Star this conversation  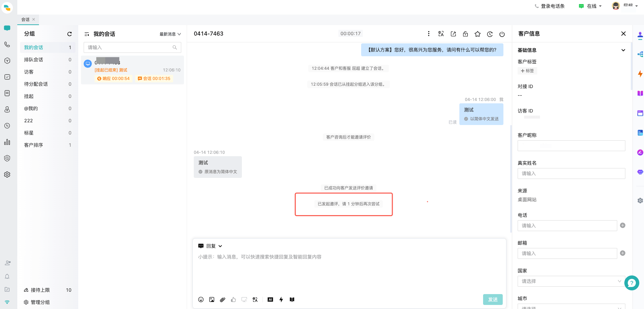(x=478, y=34)
